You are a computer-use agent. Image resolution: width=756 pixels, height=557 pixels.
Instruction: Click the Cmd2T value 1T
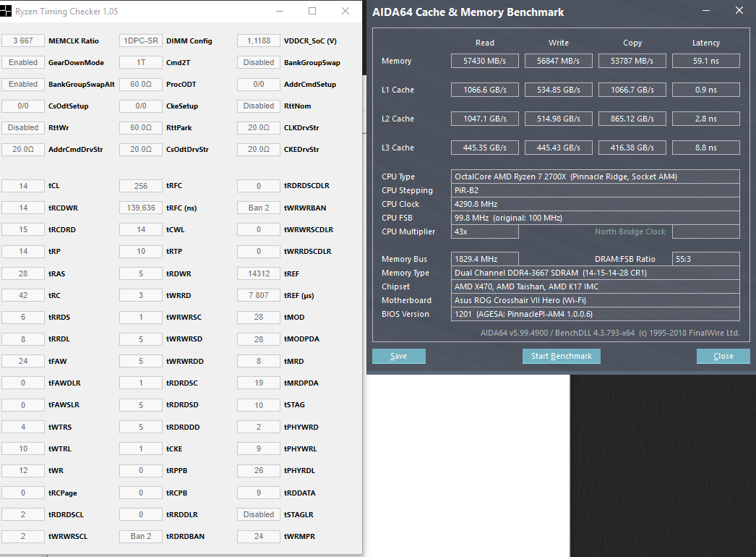pyautogui.click(x=141, y=62)
